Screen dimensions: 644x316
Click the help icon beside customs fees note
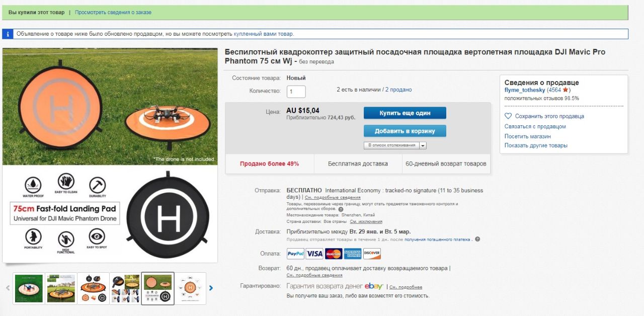click(x=341, y=209)
